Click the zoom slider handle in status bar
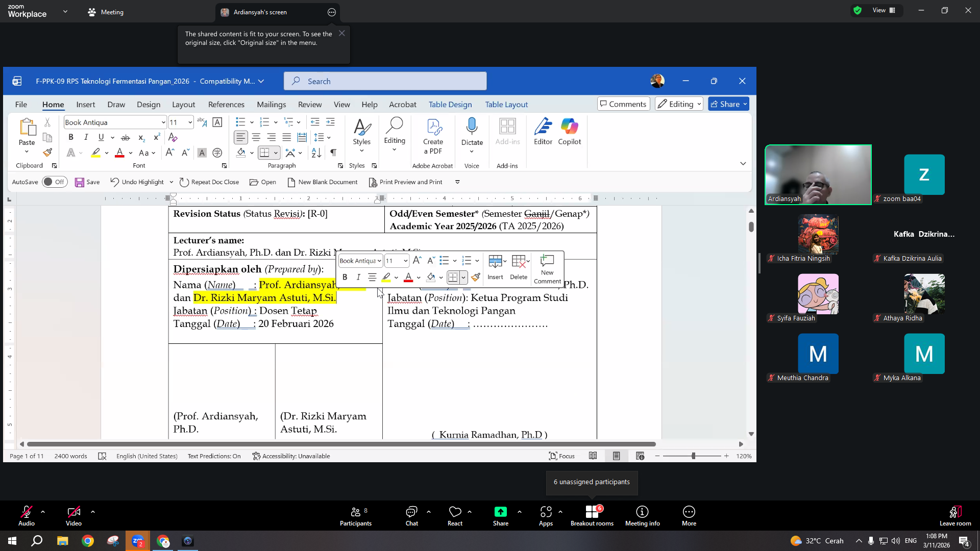The width and height of the screenshot is (980, 551). [693, 456]
